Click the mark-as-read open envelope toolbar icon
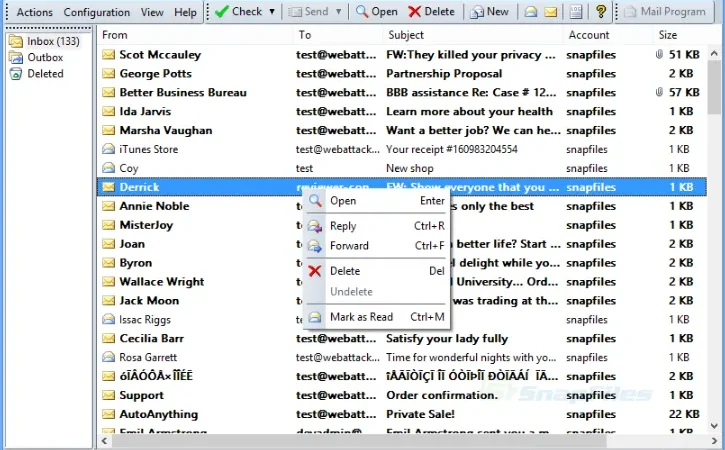Screen dimensions: 725x450 (x=531, y=12)
